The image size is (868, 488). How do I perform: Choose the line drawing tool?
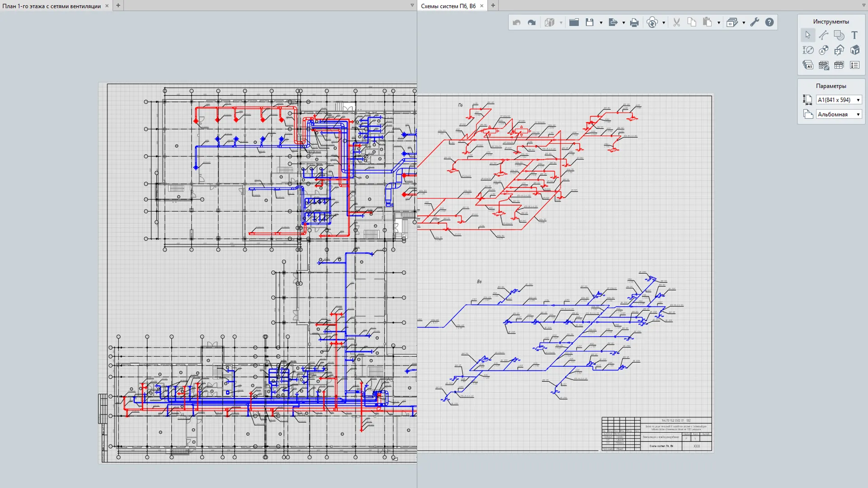[824, 35]
